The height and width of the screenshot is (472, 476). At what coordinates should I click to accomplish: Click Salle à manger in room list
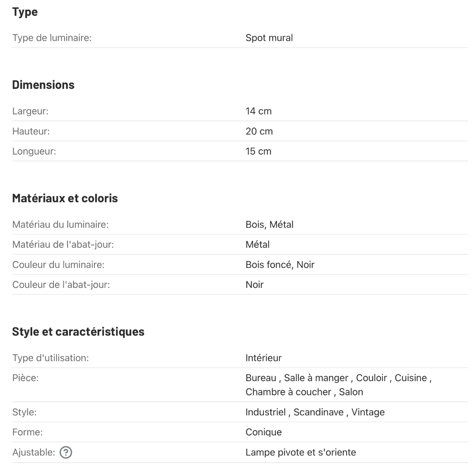click(316, 378)
